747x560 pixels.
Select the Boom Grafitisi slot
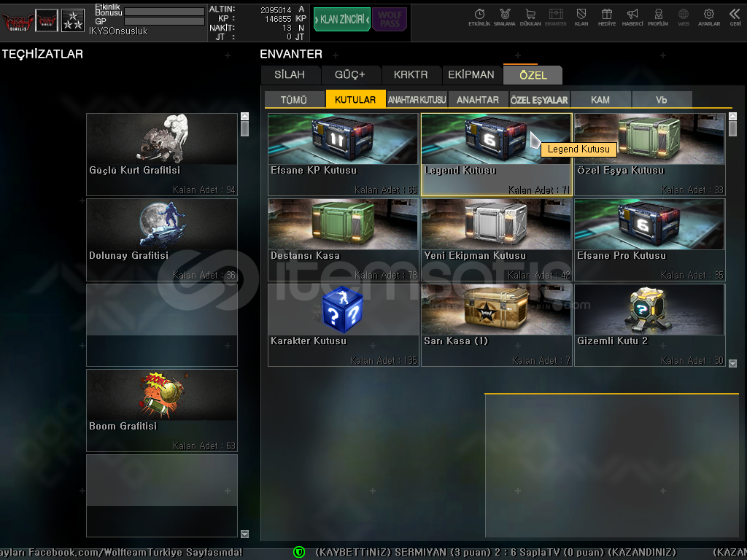(x=162, y=411)
